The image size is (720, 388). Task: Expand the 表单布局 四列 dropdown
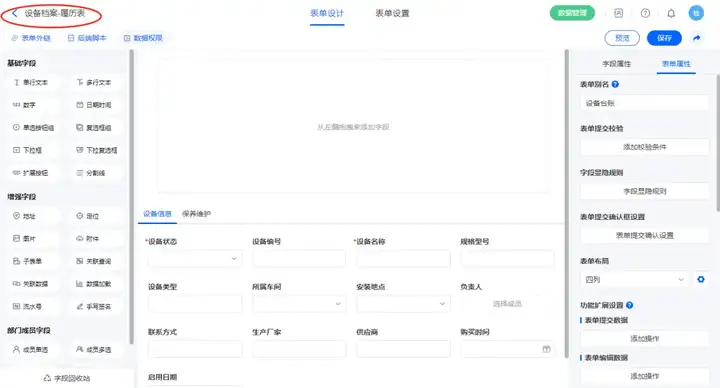point(635,279)
